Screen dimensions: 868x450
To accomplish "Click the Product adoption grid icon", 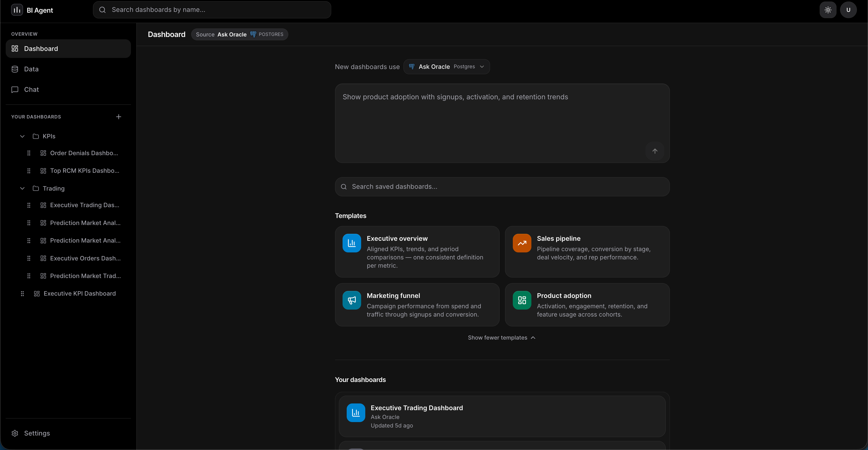I will coord(522,300).
